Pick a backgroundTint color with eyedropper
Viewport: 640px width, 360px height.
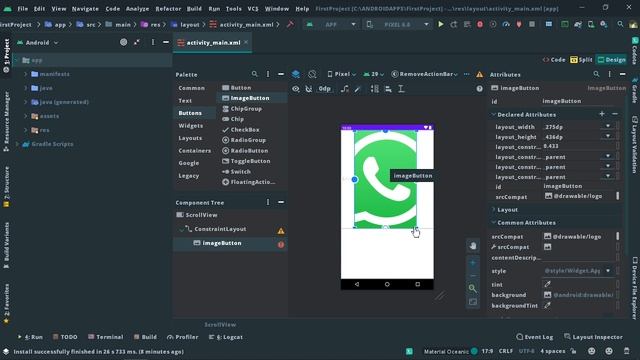point(548,305)
